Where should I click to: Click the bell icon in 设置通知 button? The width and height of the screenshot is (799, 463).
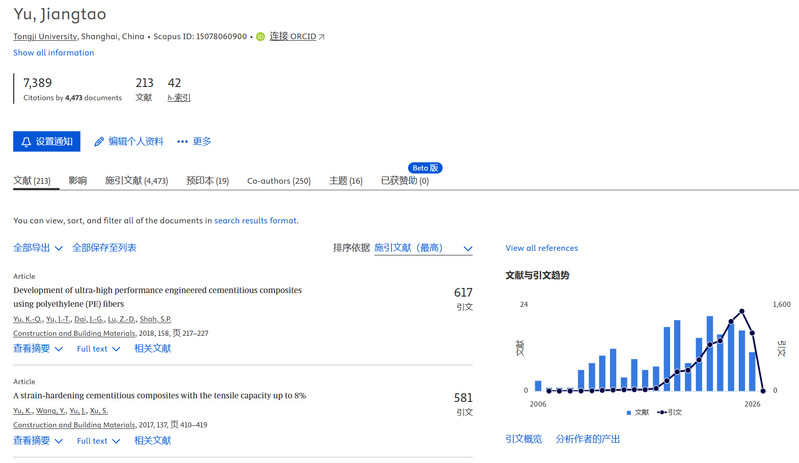pyautogui.click(x=26, y=142)
